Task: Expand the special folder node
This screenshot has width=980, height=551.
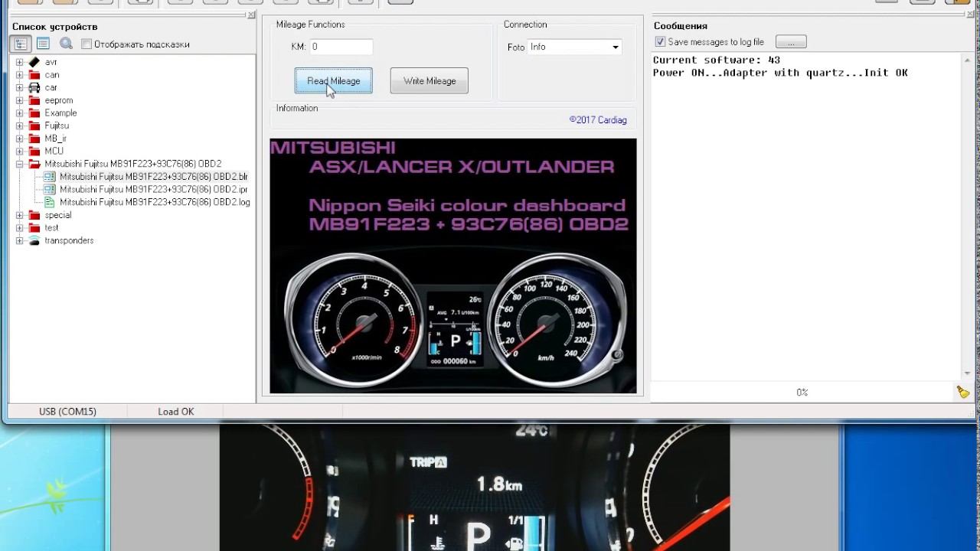Action: pyautogui.click(x=20, y=215)
